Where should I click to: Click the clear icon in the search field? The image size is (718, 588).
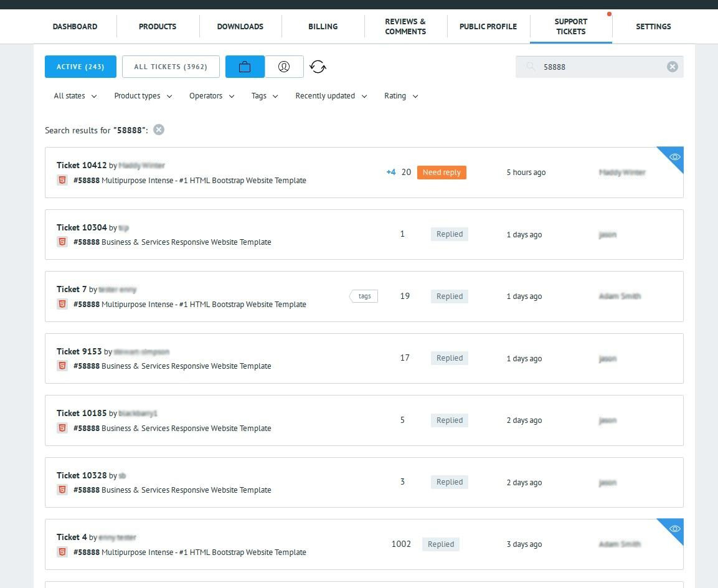point(672,66)
